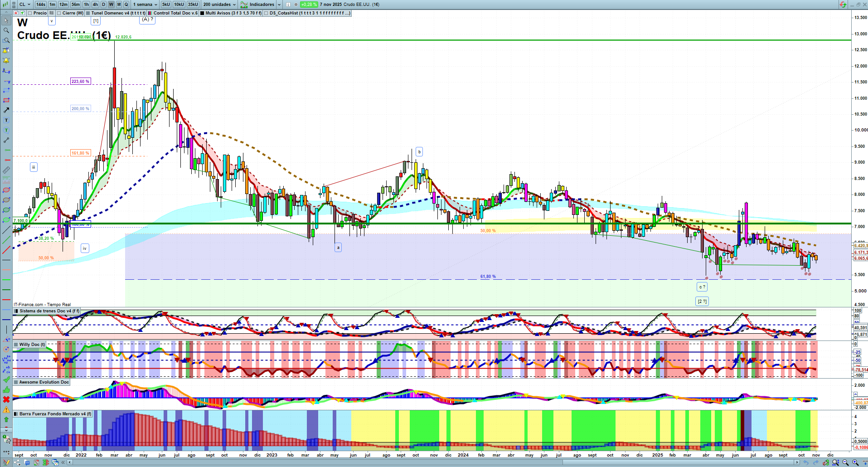868x467 pixels.
Task: Toggle the 12m timeframe button
Action: [x=63, y=5]
